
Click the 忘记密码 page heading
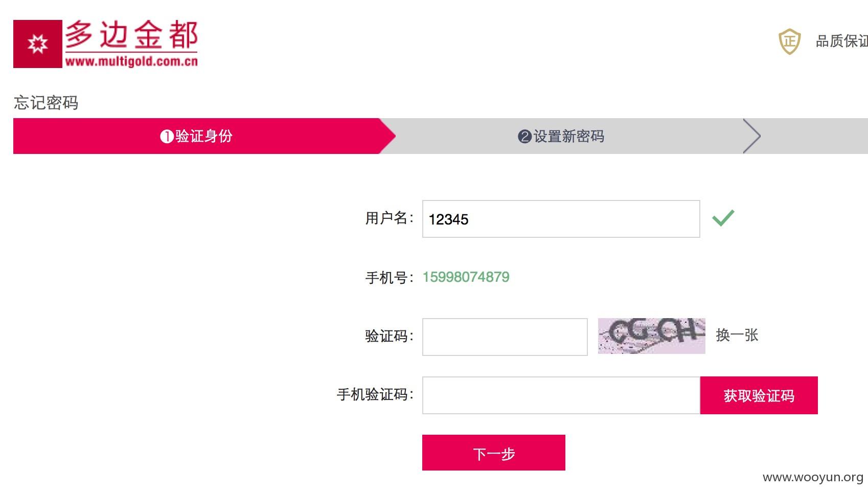click(46, 103)
